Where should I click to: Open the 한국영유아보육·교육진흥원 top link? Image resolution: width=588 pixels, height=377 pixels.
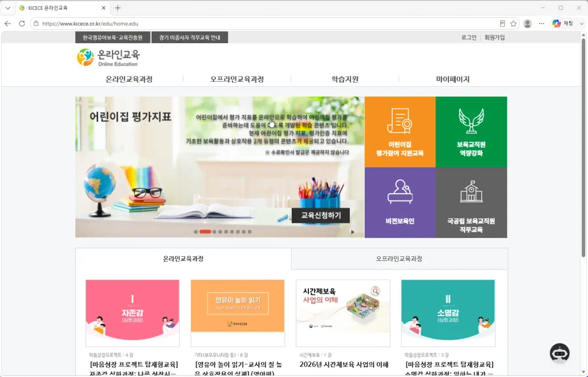[113, 37]
